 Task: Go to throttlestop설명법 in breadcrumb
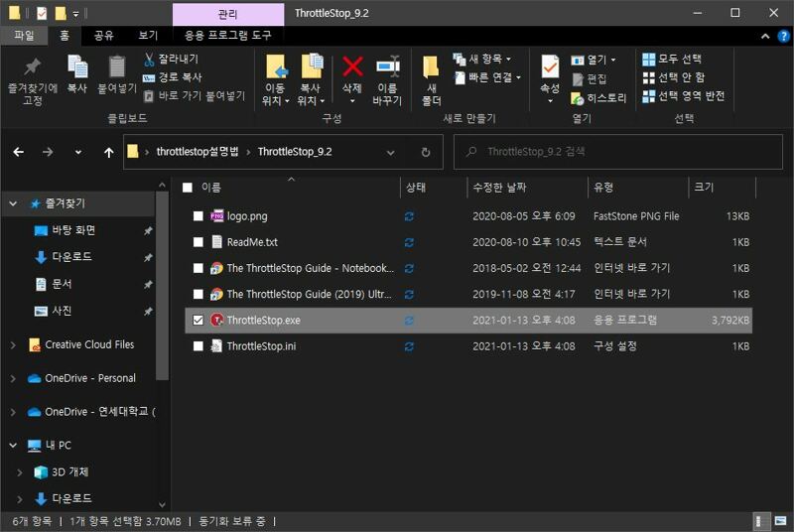[x=197, y=152]
